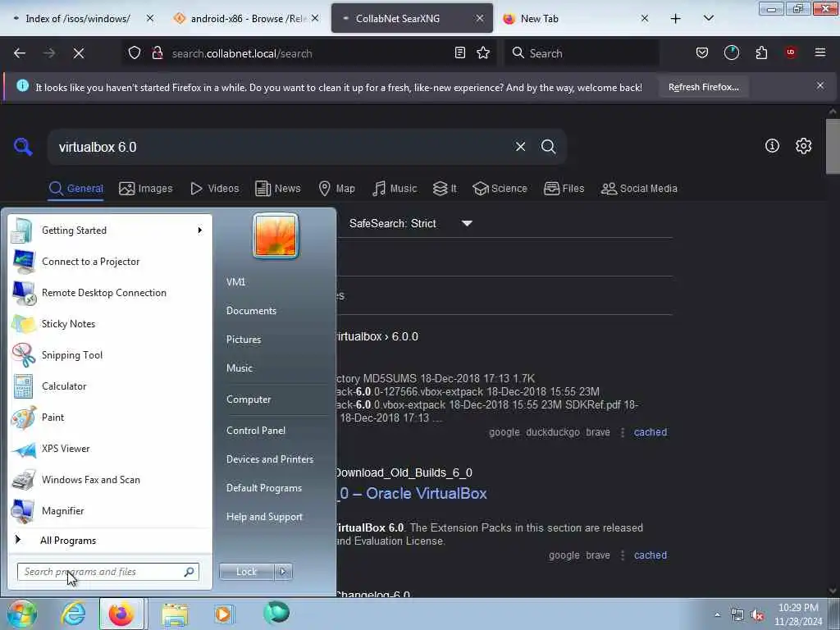This screenshot has width=840, height=630.
Task: Open Windows Media Player from taskbar
Action: point(223,614)
